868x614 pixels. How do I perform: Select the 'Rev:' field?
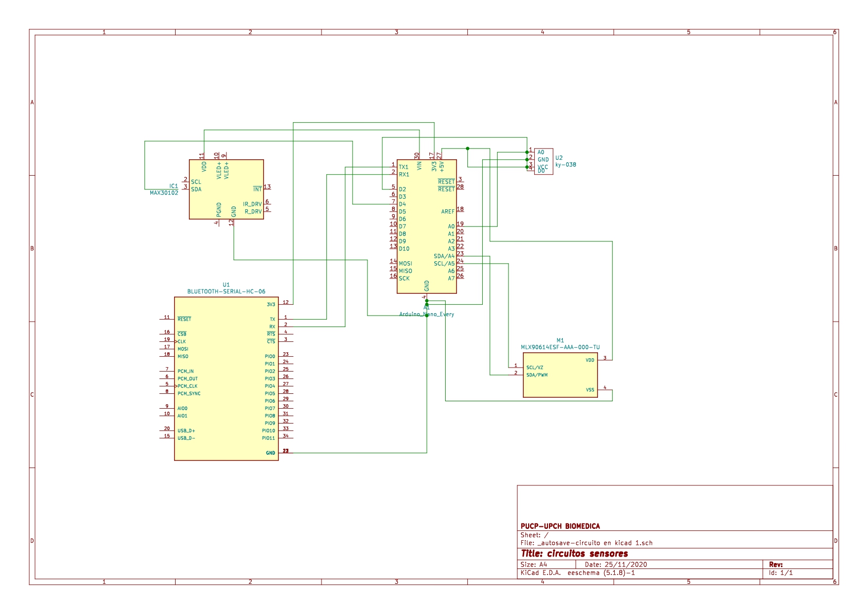[776, 565]
